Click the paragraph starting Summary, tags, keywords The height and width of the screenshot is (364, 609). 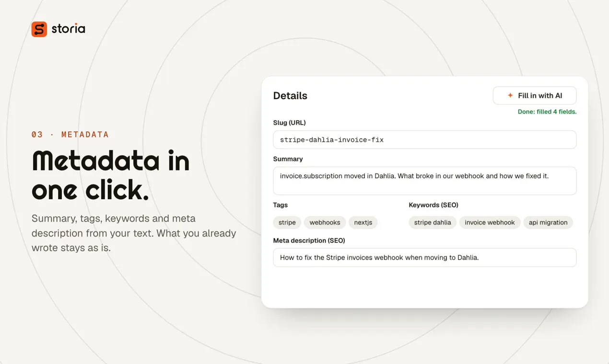(134, 233)
